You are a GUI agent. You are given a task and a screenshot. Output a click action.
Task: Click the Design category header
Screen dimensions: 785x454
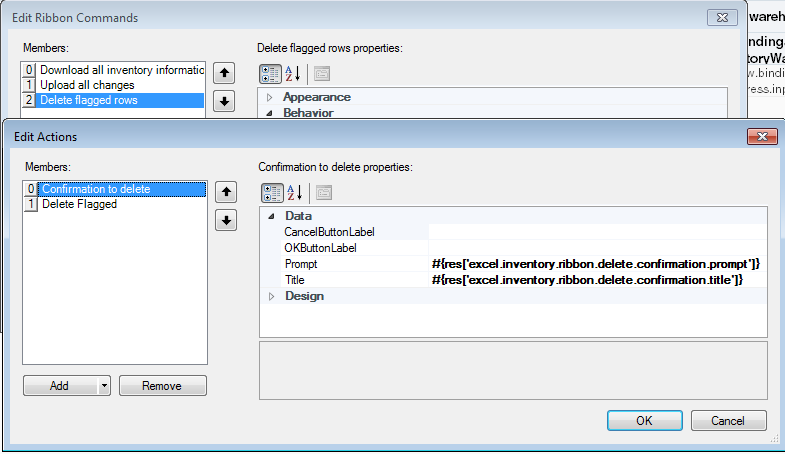coord(304,296)
